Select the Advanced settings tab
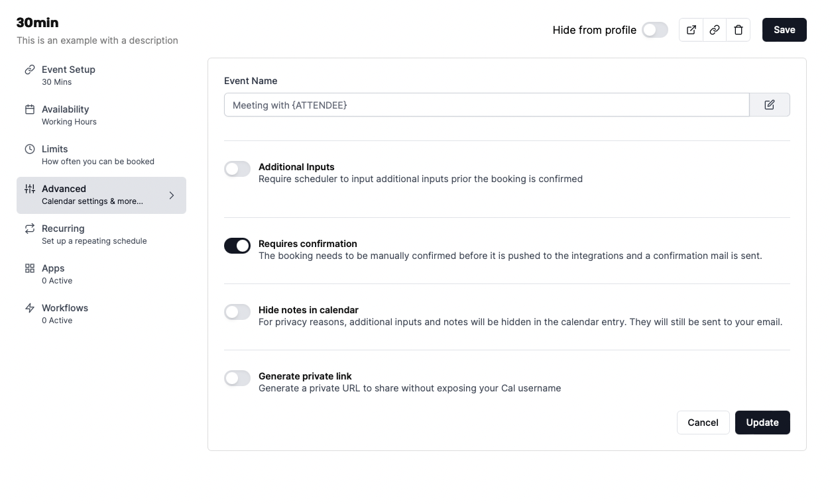 pyautogui.click(x=93, y=195)
